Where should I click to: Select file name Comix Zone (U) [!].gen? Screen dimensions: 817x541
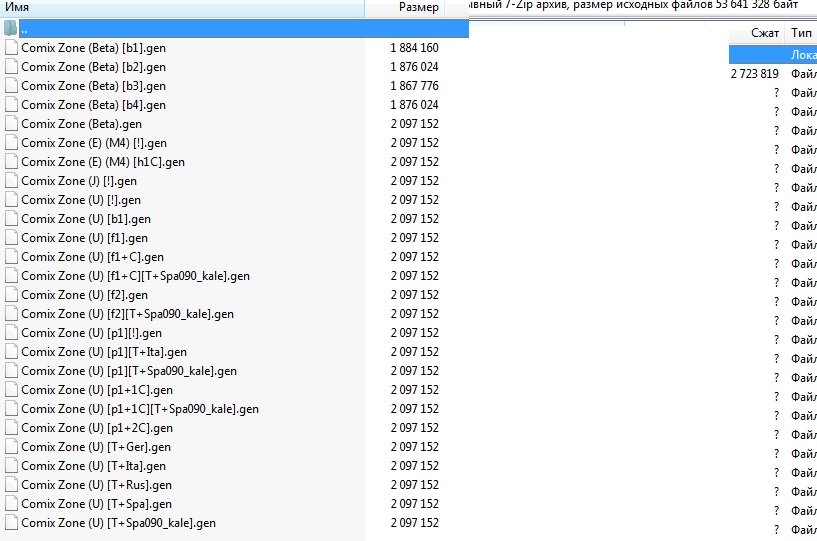coord(81,200)
